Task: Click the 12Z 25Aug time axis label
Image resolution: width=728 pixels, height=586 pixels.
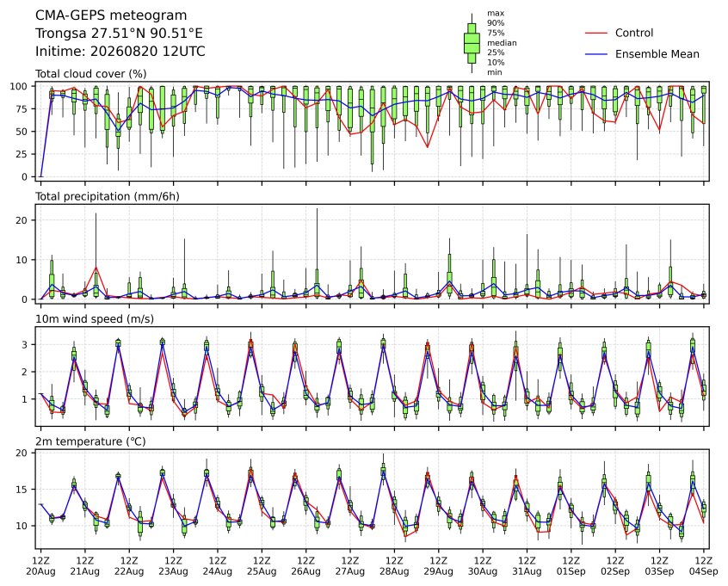Action: [x=262, y=566]
